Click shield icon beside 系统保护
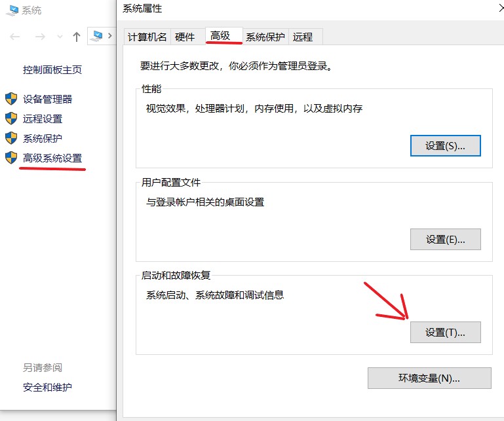This screenshot has height=421, width=504. pyautogui.click(x=11, y=138)
